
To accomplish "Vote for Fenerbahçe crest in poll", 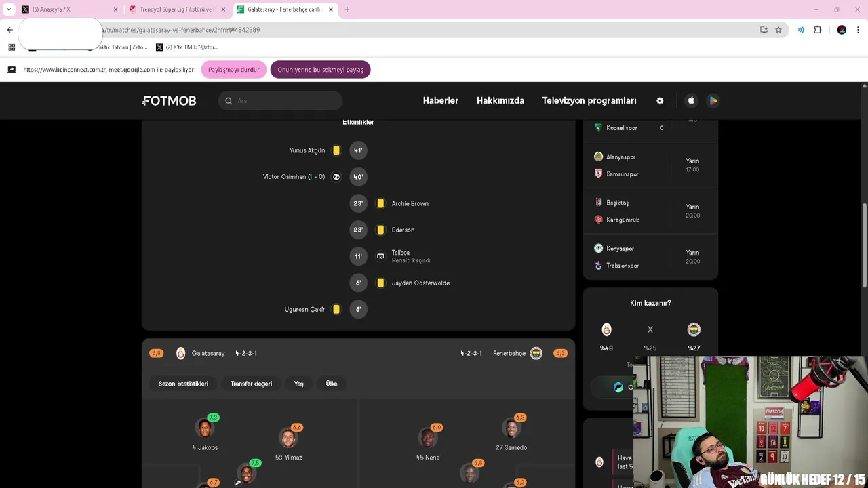I will click(x=694, y=329).
